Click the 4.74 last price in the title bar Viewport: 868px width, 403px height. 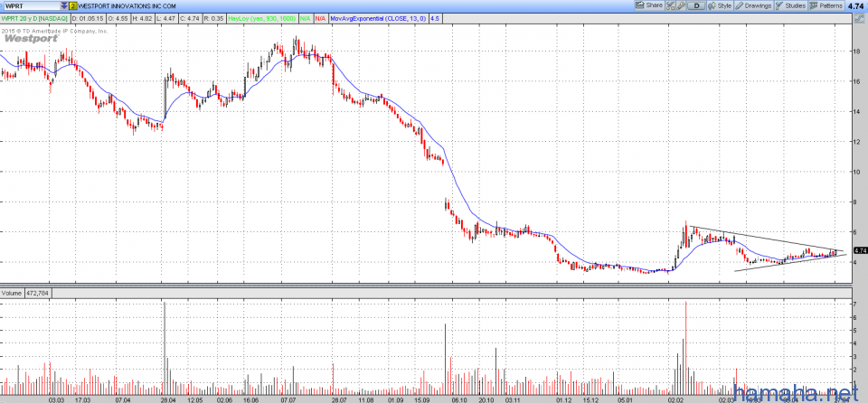click(856, 6)
